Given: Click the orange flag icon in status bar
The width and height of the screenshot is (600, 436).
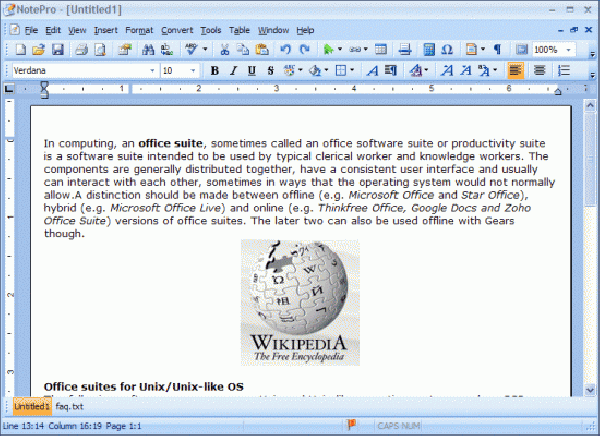Looking at the screenshot, I should coord(351,425).
